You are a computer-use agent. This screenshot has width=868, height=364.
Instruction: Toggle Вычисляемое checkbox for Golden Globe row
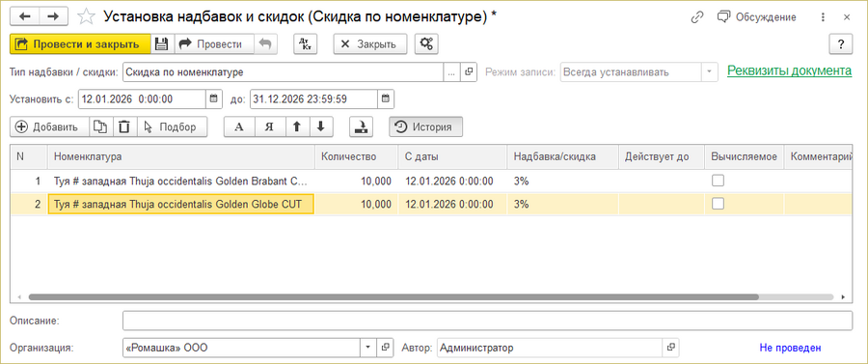(x=718, y=204)
